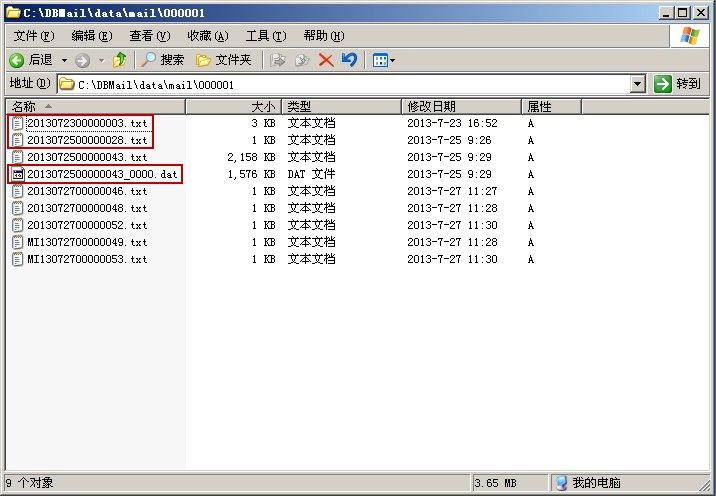This screenshot has height=496, width=716.
Task: Select file name 2013072500000043.txt
Action: coord(87,157)
